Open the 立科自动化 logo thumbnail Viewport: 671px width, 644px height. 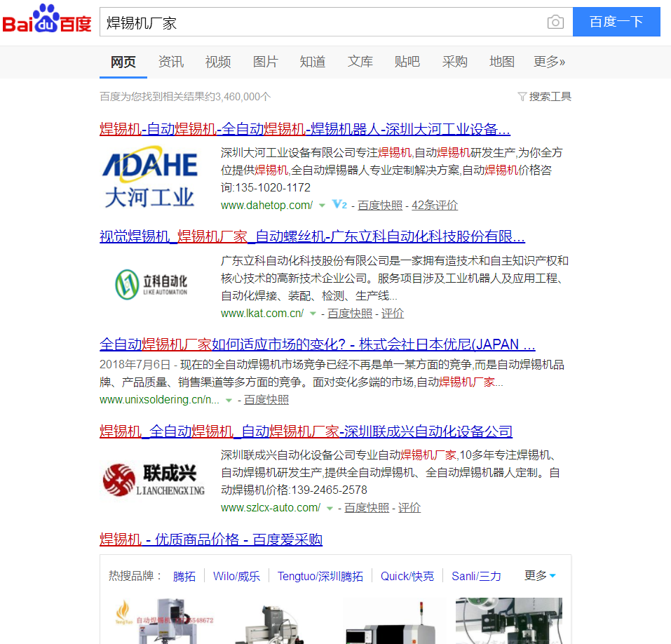pyautogui.click(x=151, y=284)
